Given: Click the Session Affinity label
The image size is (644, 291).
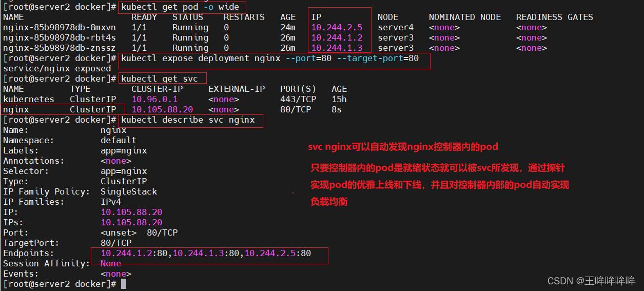Looking at the screenshot, I should (47, 263).
